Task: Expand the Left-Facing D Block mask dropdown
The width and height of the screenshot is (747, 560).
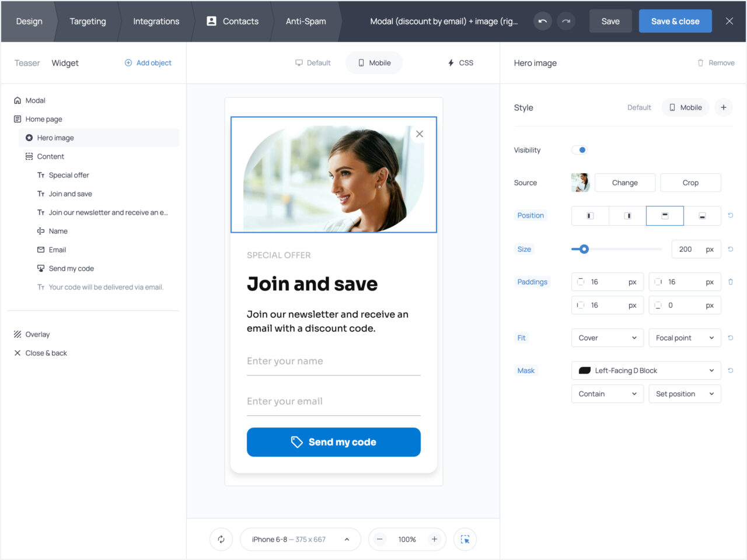Action: (x=646, y=370)
